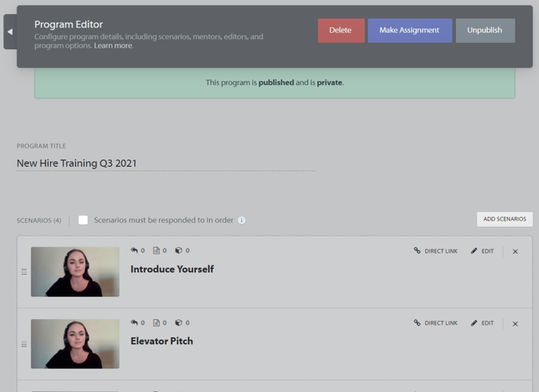This screenshot has height=392, width=539.
Task: Open the Learn more link
Action: [x=114, y=46]
